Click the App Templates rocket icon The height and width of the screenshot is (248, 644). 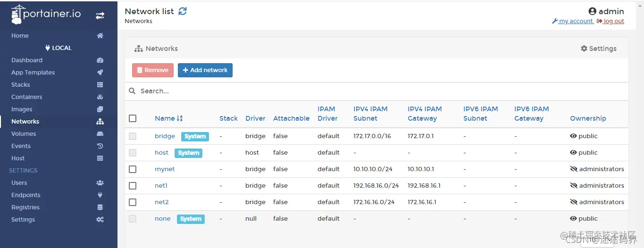point(100,73)
